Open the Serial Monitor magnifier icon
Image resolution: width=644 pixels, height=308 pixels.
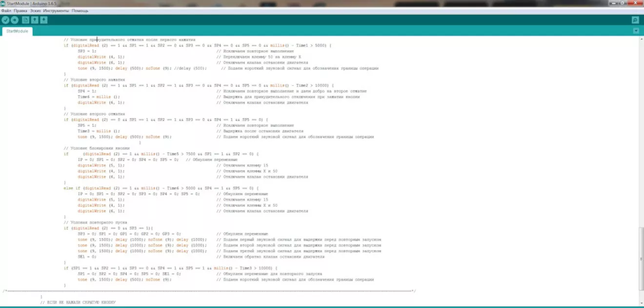[635, 20]
